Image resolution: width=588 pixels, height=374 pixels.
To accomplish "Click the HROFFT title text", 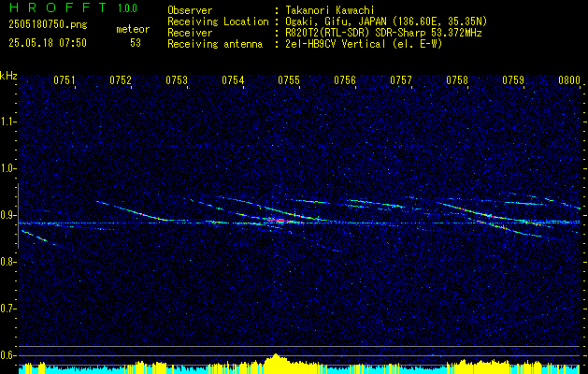I will click(58, 7).
